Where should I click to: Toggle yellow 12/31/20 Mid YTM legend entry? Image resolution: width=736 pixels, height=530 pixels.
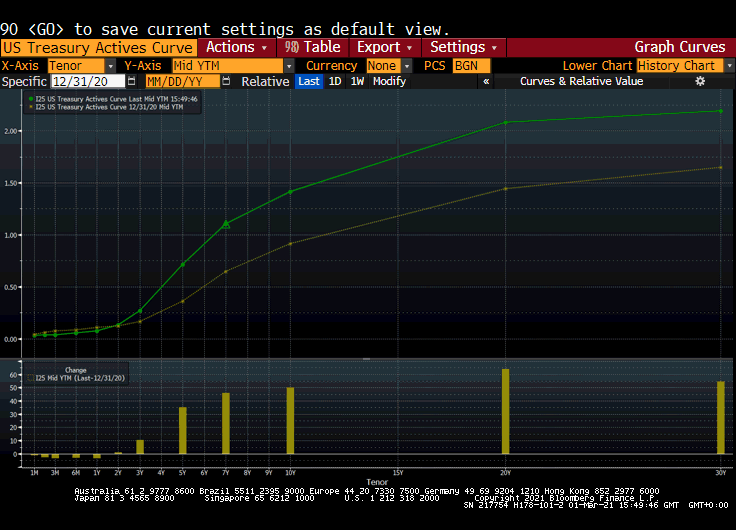pos(107,107)
